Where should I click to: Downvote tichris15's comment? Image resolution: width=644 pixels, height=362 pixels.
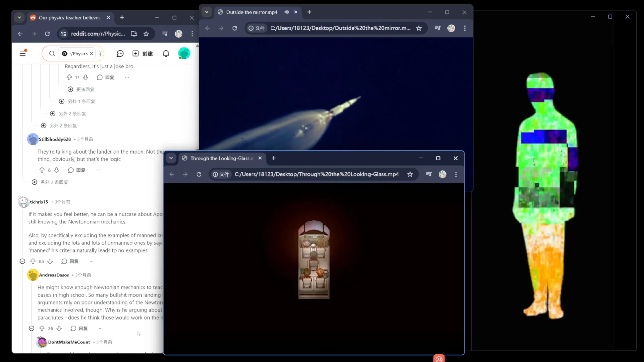(x=50, y=261)
